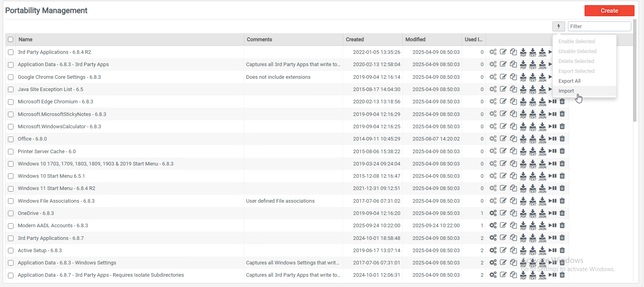Screen dimensions: 644x287
Task: Delete the Microsoft Edge Chromium entry
Action: 562,102
